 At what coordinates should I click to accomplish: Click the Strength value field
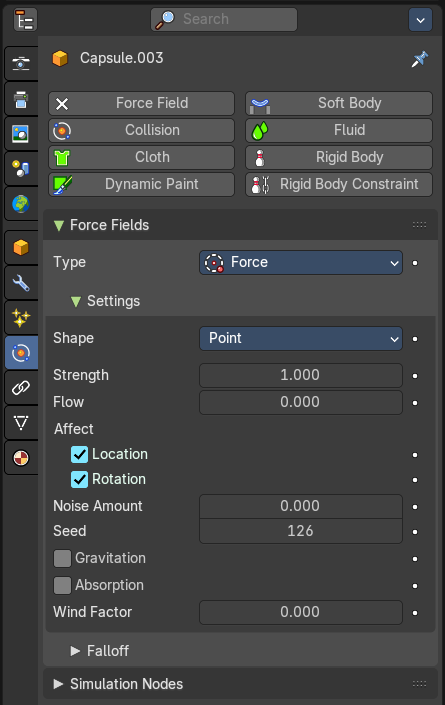(x=301, y=375)
